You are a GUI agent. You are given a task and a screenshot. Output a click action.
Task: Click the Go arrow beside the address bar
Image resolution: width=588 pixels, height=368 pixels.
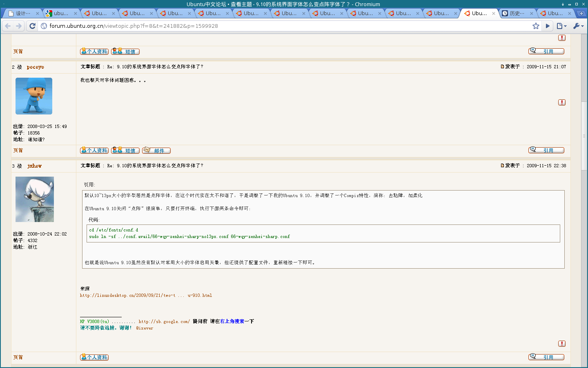pos(548,26)
